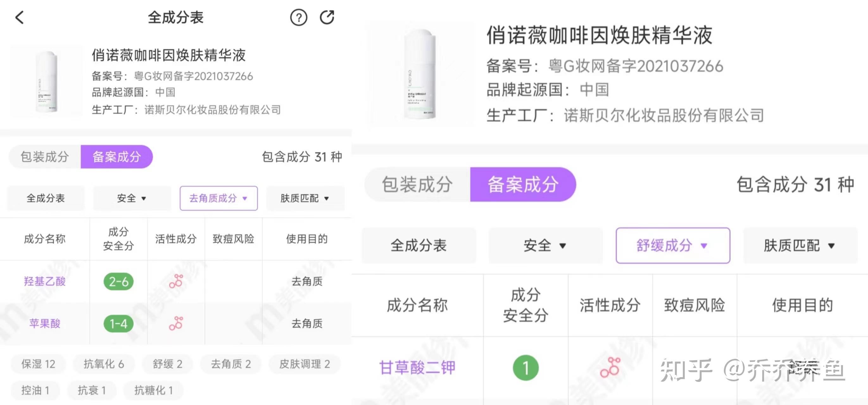Open the help question mark icon
868x405 pixels.
tap(298, 17)
